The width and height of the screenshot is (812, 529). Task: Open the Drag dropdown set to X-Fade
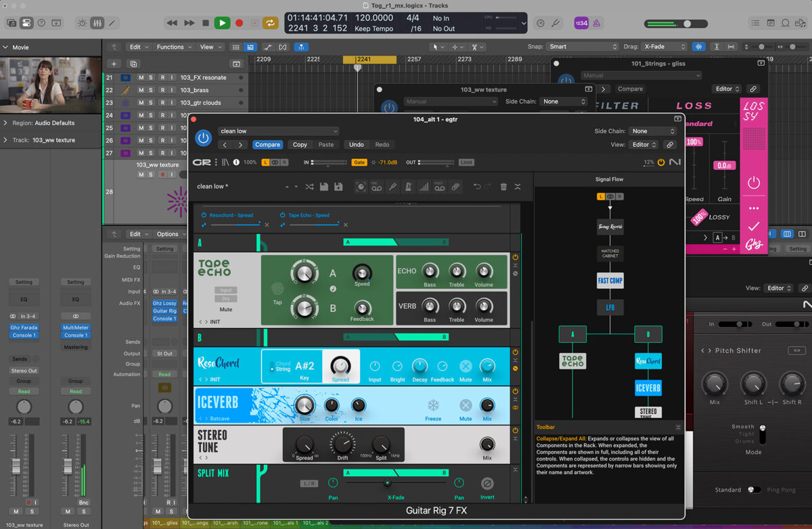[x=664, y=47]
